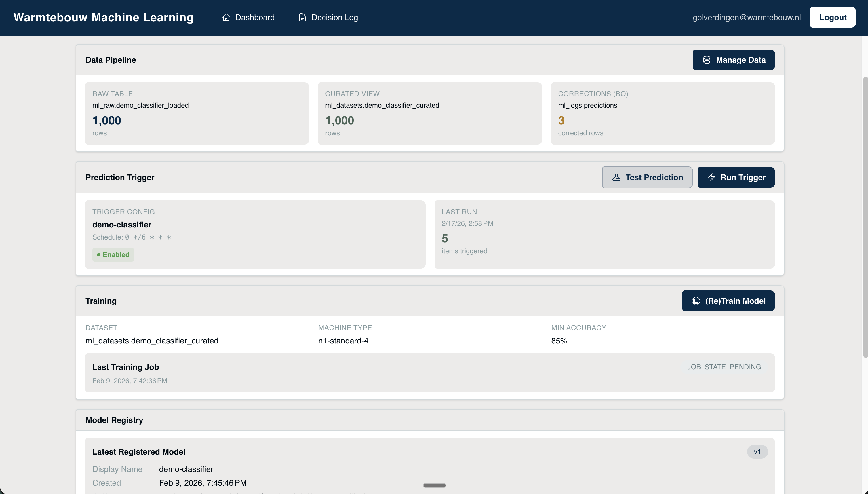Click the flask icon inside Test Prediction button

coord(617,177)
